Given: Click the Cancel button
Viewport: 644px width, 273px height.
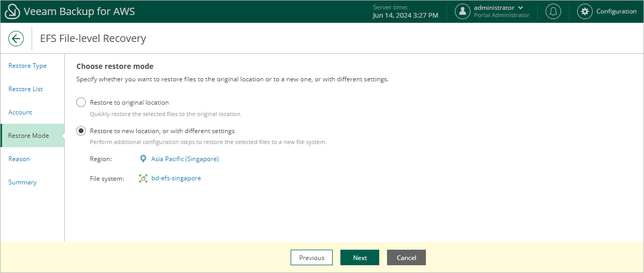Looking at the screenshot, I should (x=406, y=257).
